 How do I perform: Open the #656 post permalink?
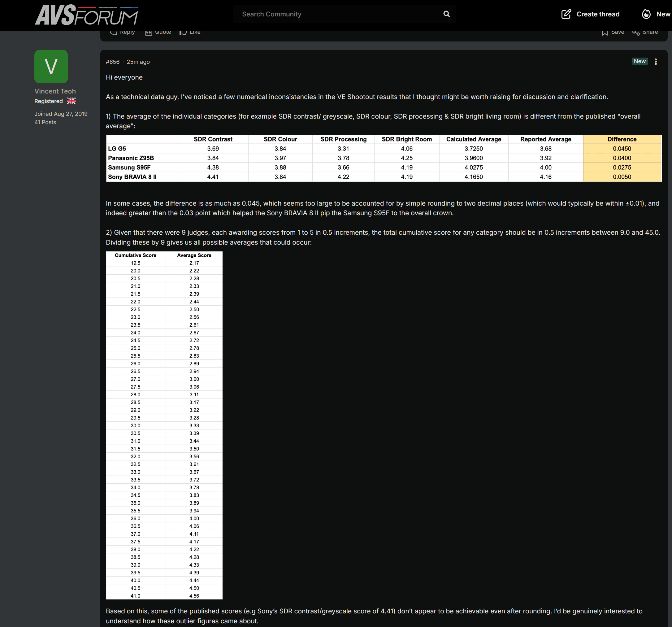[x=113, y=62]
